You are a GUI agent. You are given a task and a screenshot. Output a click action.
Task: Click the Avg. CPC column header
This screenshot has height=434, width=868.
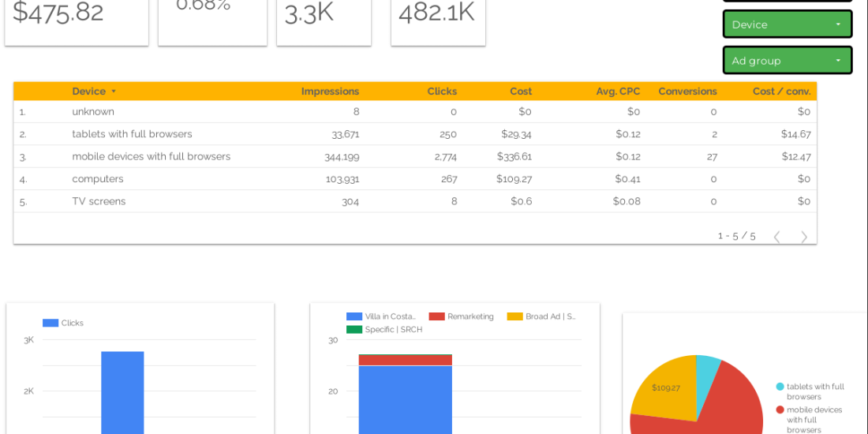[x=618, y=92]
